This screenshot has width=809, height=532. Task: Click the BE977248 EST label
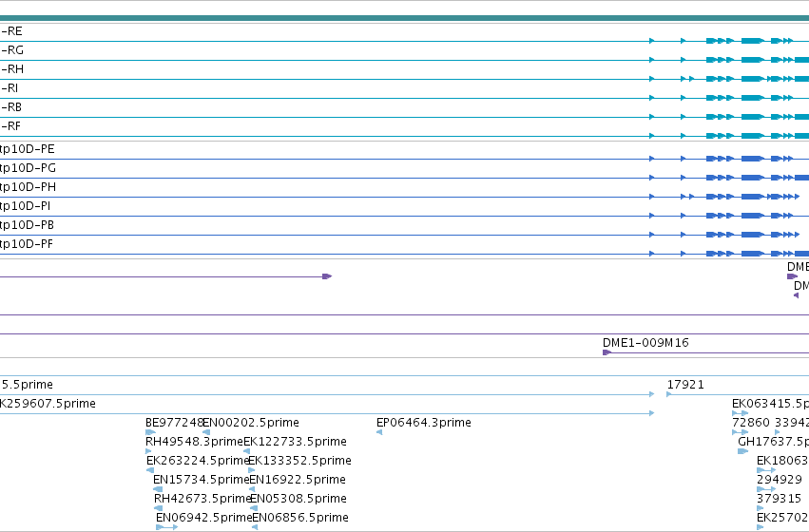174,423
